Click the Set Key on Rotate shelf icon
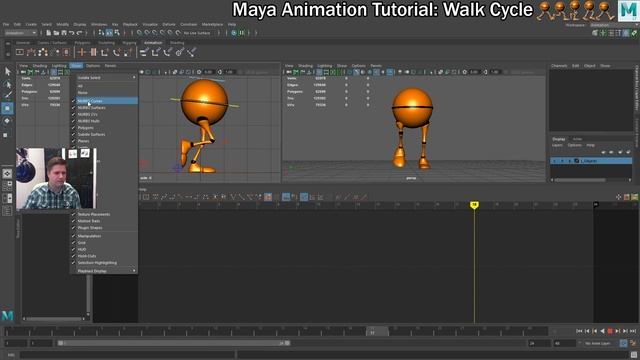The height and width of the screenshot is (360, 640). (x=116, y=52)
